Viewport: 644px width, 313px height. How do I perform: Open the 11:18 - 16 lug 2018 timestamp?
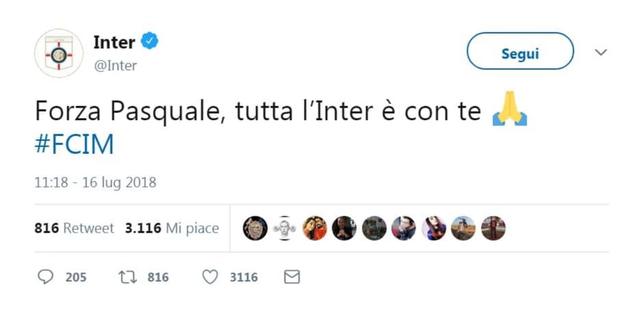[95, 183]
